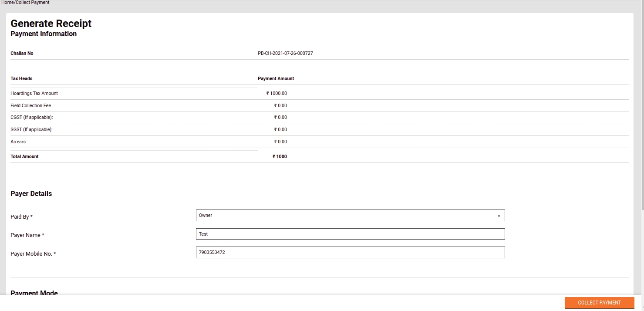Click the Total Amount value ₹ 1000
Screen dimensions: 644x311
click(280, 157)
